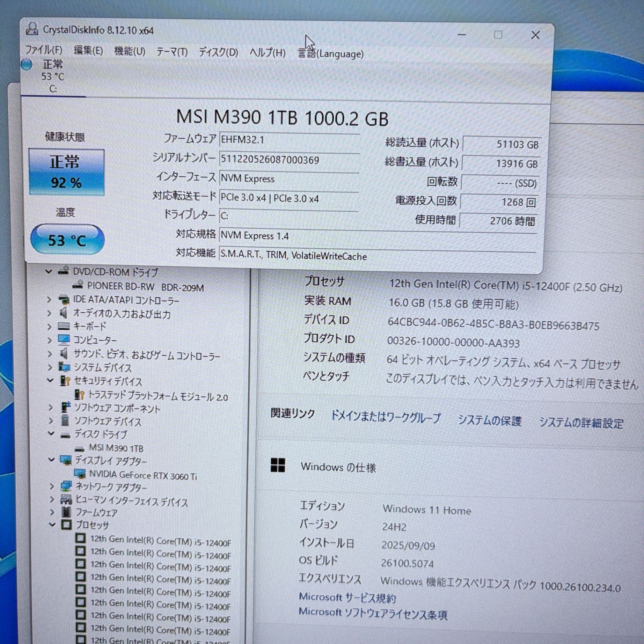The image size is (644, 644).
Task: Open the Microsoft ソフトウェアライセンス条項 link
Action: pos(373,613)
